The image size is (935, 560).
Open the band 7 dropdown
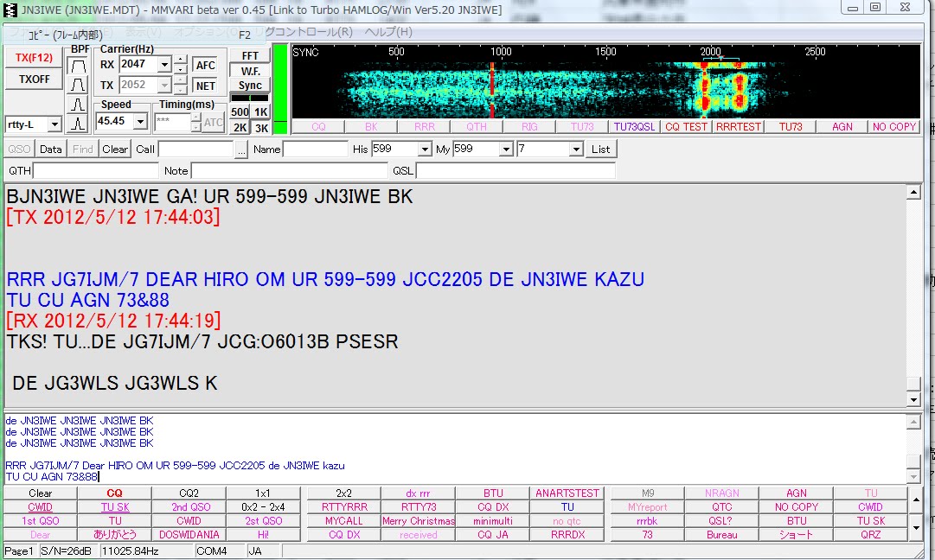pyautogui.click(x=575, y=149)
